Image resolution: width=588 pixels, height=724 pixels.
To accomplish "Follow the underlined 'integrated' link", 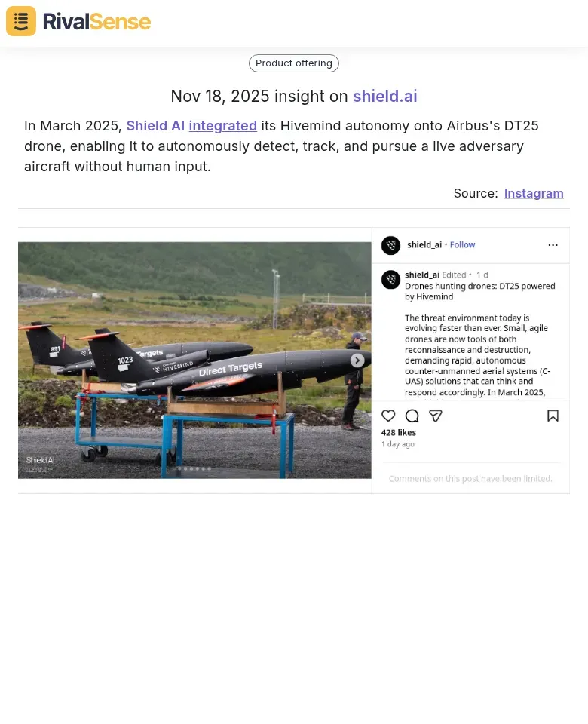I will [223, 126].
